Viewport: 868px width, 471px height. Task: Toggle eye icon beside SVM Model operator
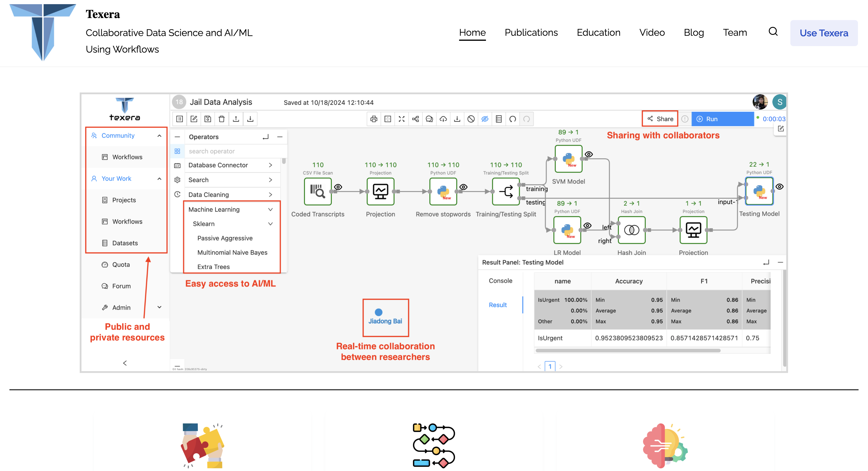point(589,155)
